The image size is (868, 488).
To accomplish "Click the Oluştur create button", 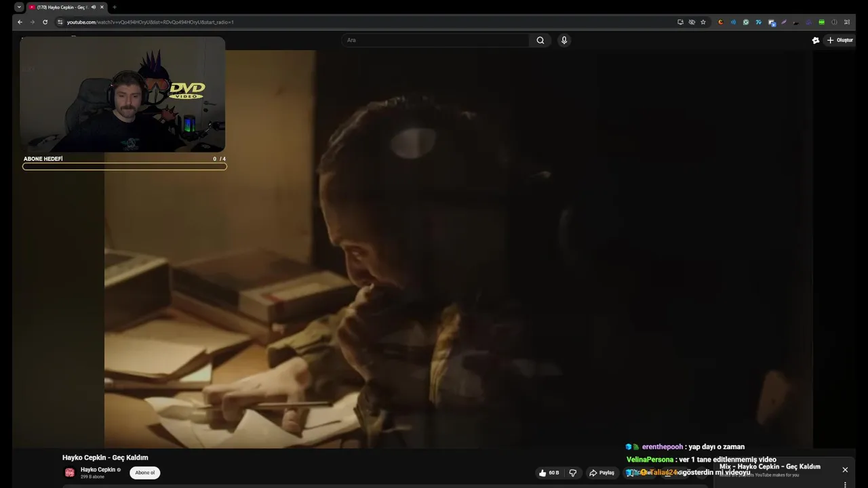I will (x=840, y=40).
